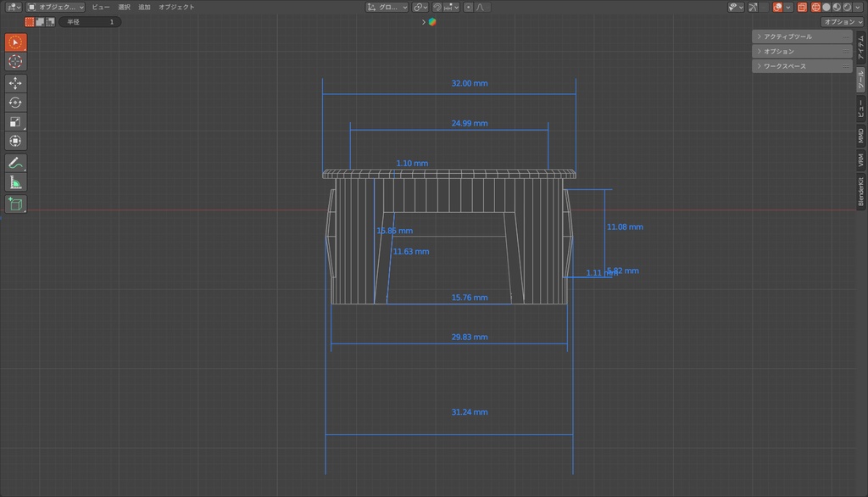Screen dimensions: 868x497
Task: Click the BlenderKit icon in tool header
Action: click(x=432, y=21)
